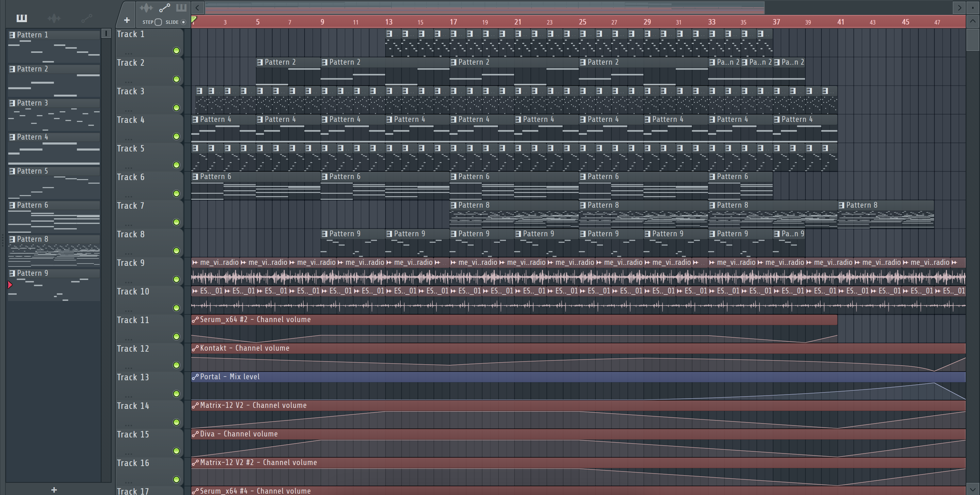This screenshot has width=980, height=495.
Task: Click audio waveform focus icon above STEP
Action: tap(146, 7)
